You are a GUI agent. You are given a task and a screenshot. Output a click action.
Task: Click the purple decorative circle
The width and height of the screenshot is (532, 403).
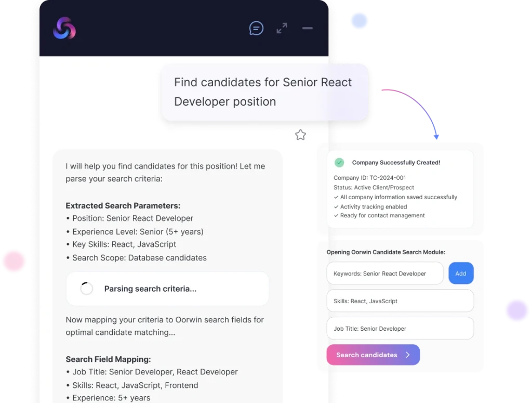click(516, 310)
